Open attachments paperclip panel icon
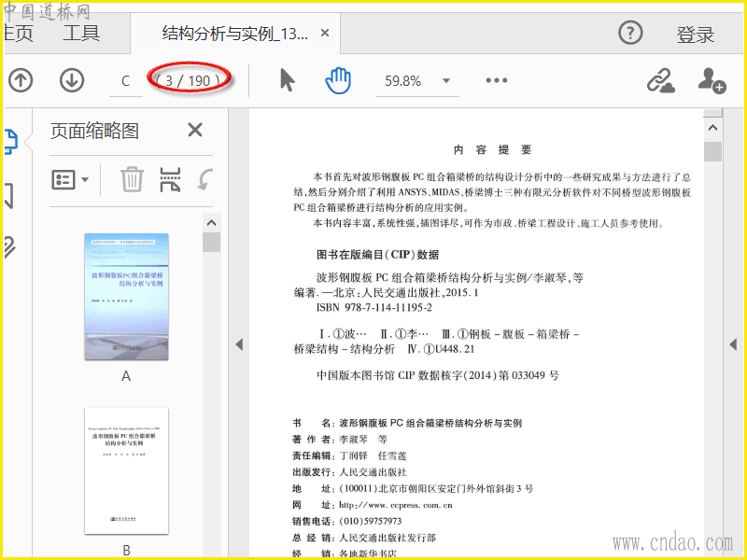The width and height of the screenshot is (747, 560). (9, 247)
